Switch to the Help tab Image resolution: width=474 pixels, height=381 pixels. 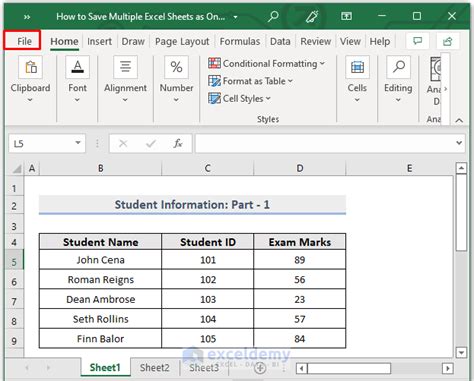point(380,41)
